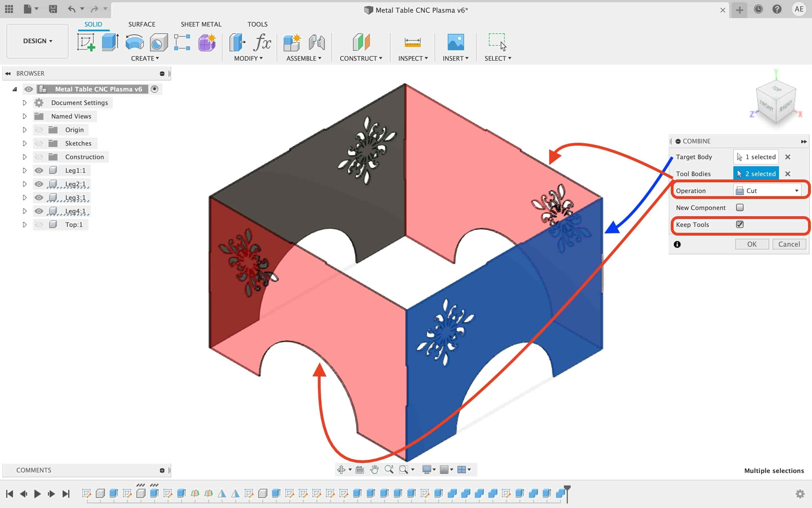Open the Data Panel grid icon

(9, 9)
